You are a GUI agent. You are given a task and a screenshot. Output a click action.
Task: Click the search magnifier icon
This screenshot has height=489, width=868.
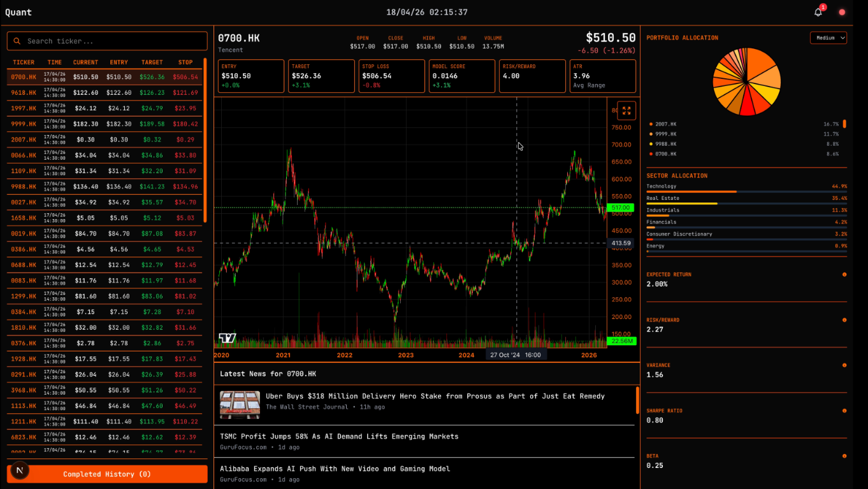[17, 41]
